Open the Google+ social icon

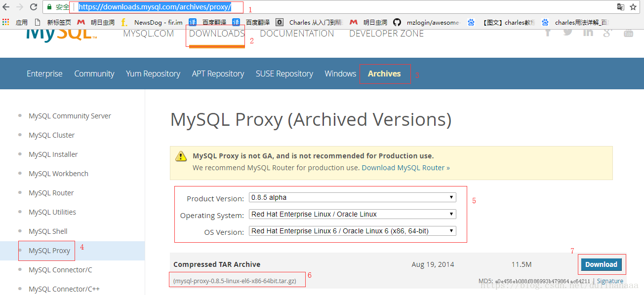pyautogui.click(x=608, y=33)
